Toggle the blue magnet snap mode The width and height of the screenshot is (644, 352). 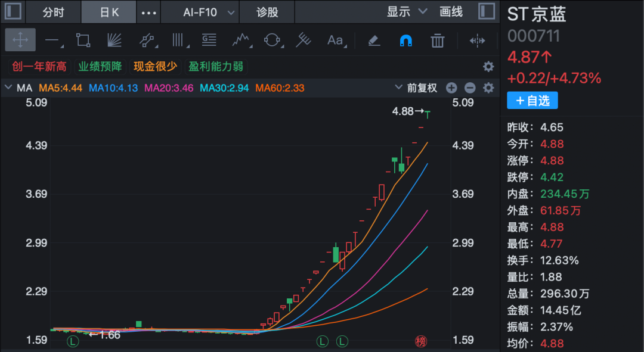click(405, 41)
